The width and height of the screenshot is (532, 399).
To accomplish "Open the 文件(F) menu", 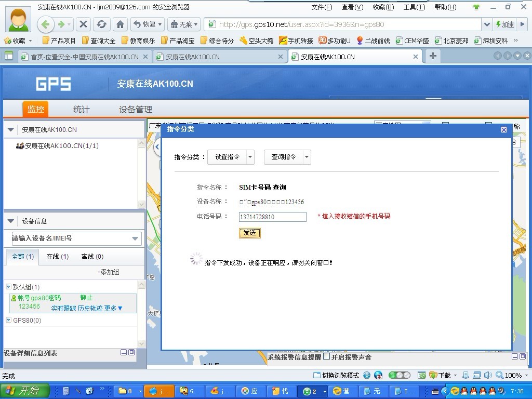I will (322, 7).
